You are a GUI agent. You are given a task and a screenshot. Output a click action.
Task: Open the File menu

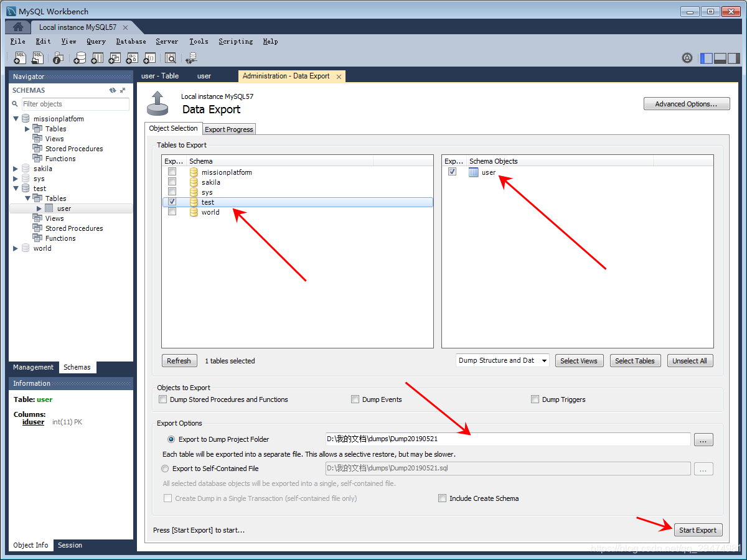pos(17,42)
